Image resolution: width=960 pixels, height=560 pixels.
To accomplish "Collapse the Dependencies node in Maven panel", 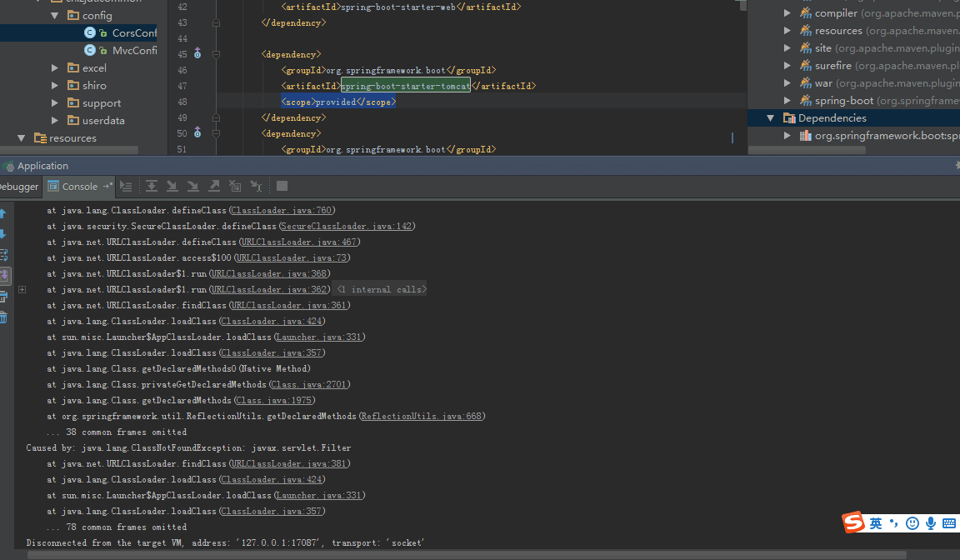I will pos(771,118).
